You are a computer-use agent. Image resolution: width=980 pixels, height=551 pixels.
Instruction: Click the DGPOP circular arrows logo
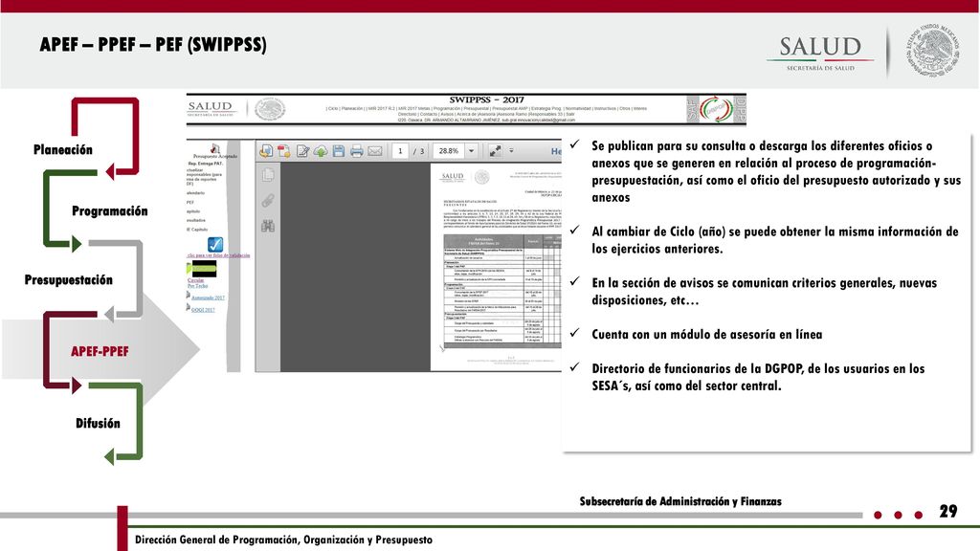[x=716, y=109]
